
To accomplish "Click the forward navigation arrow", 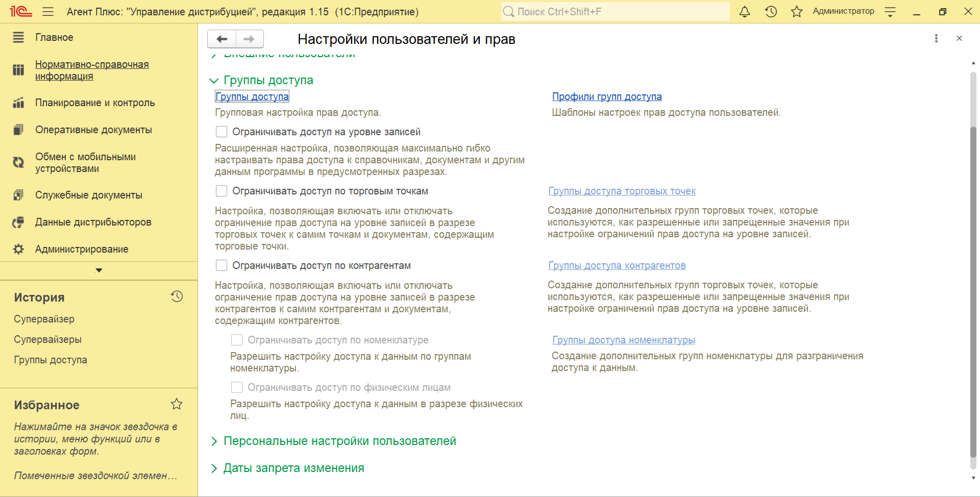I will tap(249, 39).
